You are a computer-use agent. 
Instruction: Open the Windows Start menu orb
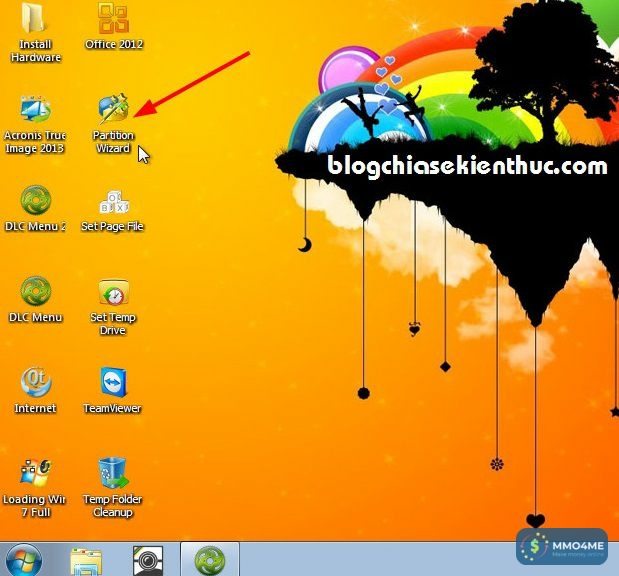click(24, 561)
